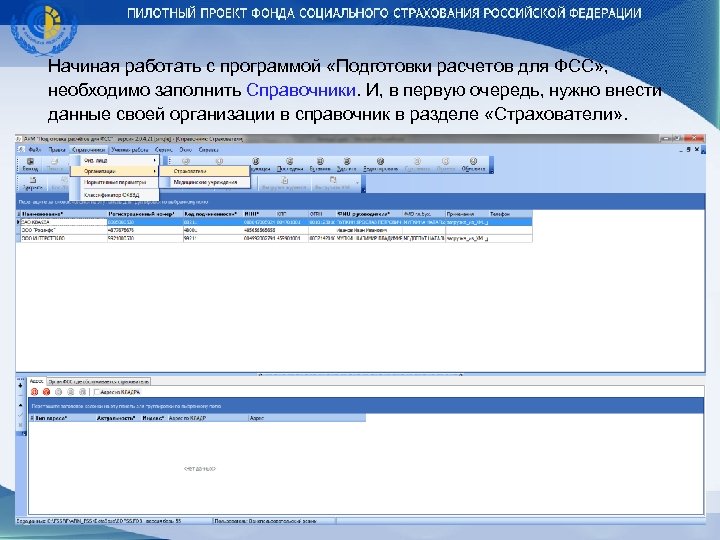The image size is (720, 540).
Task: Click registration number cell 4877878678
Action: 145,230
